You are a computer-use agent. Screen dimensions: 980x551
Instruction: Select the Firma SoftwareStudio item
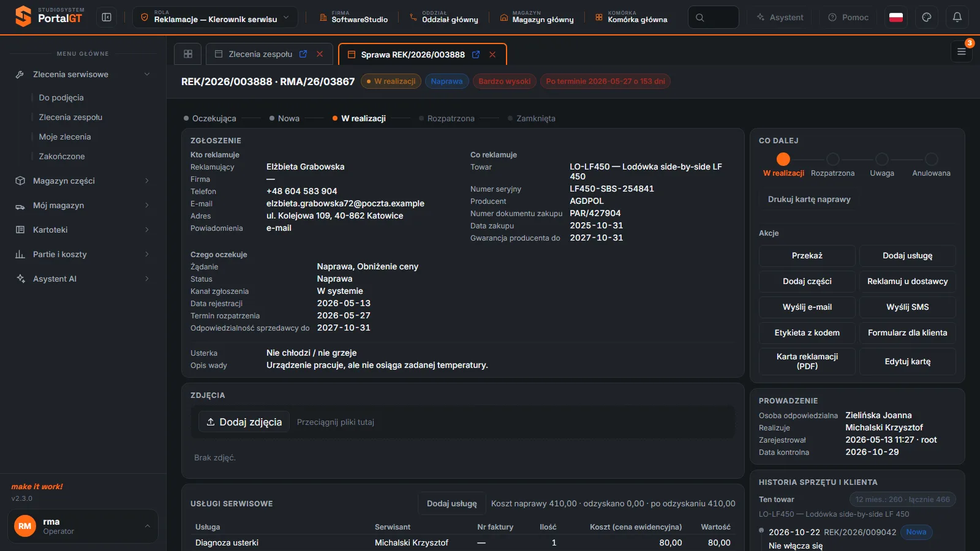353,17
